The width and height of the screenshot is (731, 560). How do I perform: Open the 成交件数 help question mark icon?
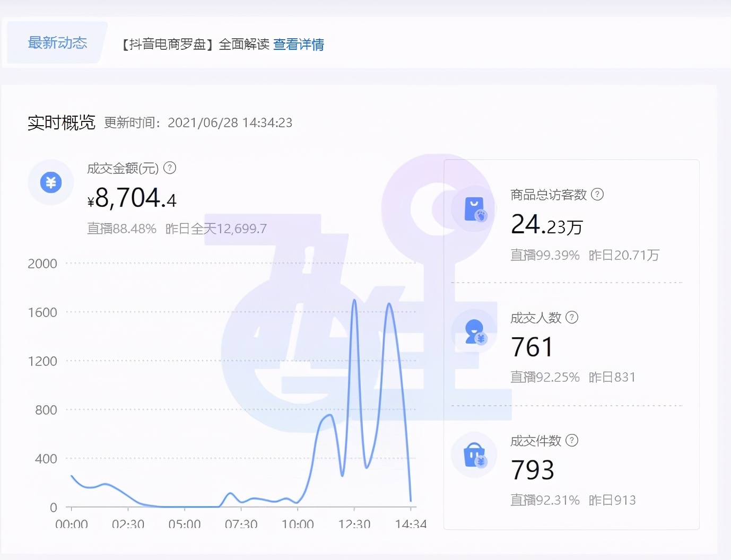point(572,440)
